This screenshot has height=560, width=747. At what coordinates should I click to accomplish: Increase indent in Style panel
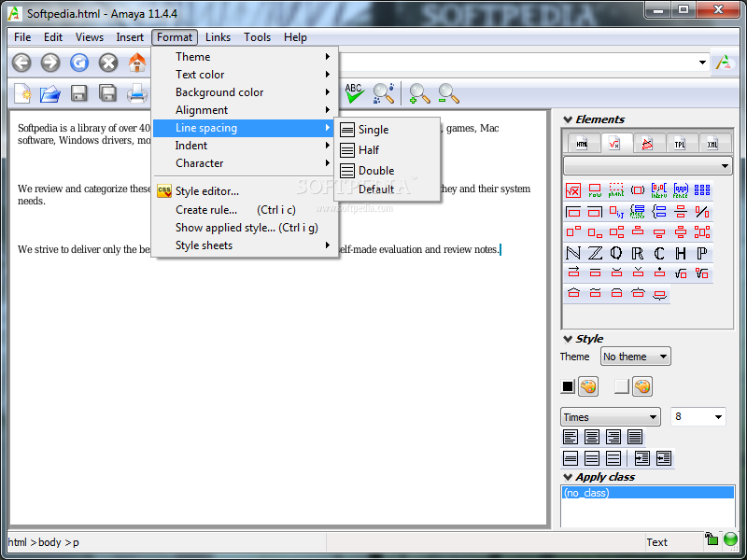coord(641,458)
